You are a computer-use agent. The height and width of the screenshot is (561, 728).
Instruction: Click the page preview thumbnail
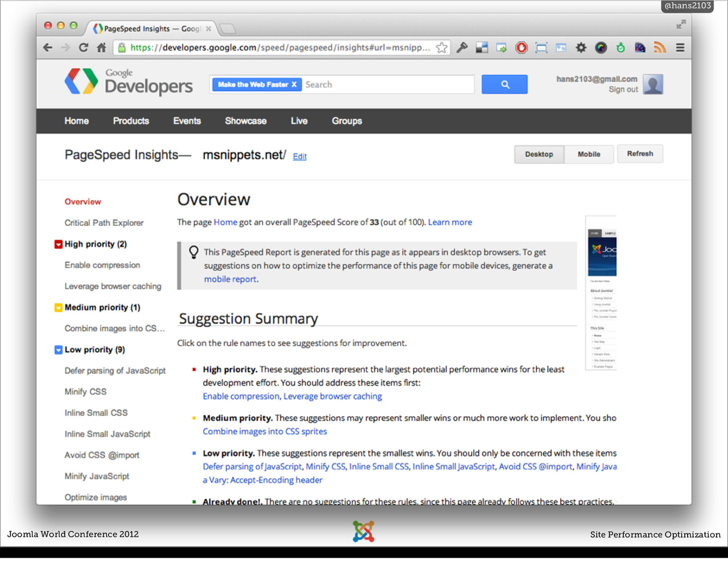(x=601, y=292)
